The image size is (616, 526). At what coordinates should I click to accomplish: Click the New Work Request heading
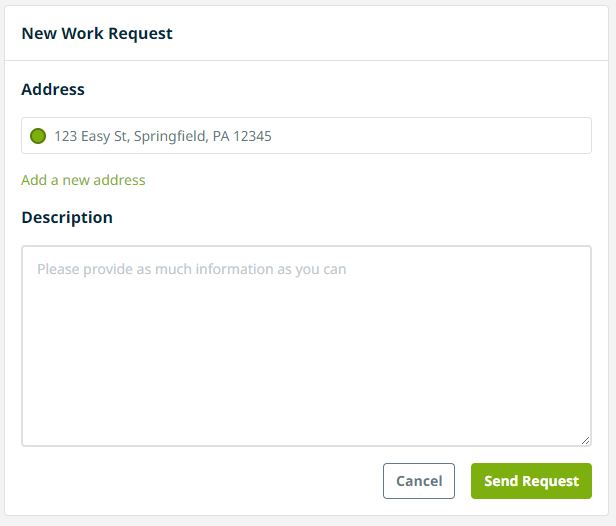click(x=97, y=33)
